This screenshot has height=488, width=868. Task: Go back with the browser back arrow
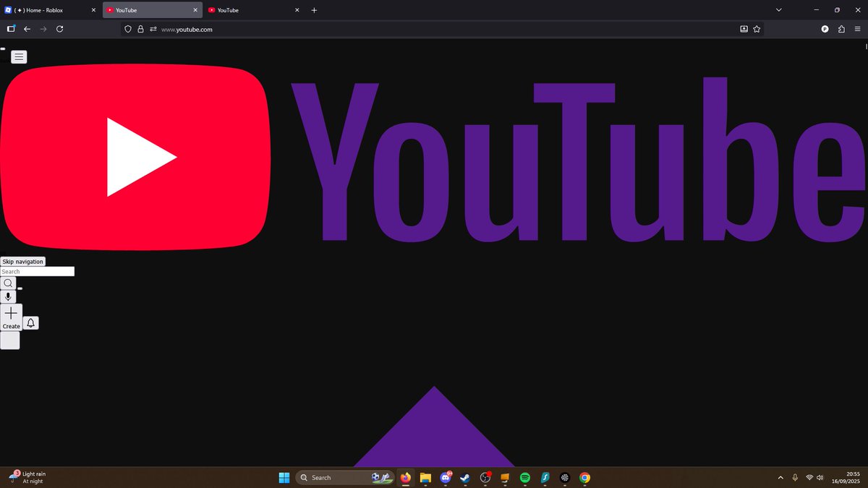click(27, 29)
